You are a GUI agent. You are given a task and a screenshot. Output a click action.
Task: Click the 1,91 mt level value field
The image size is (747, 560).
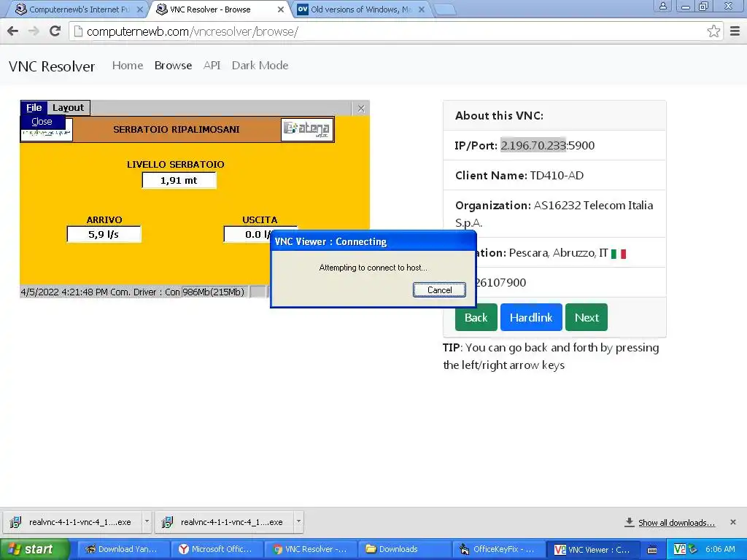[179, 181]
